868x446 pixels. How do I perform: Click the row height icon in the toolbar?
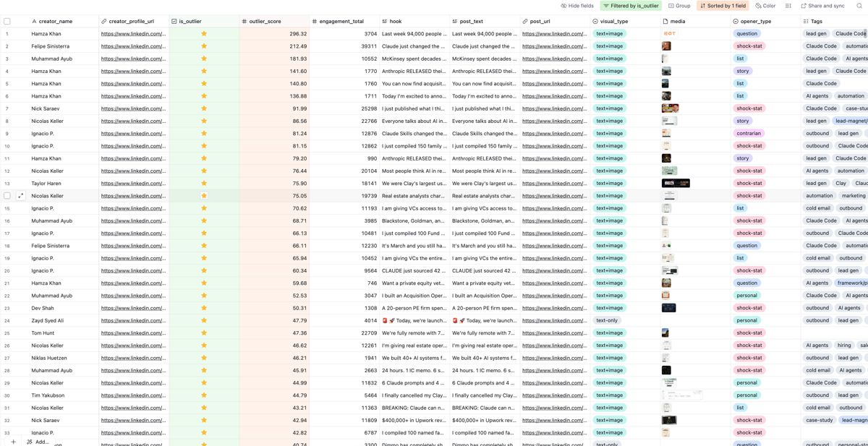point(788,6)
